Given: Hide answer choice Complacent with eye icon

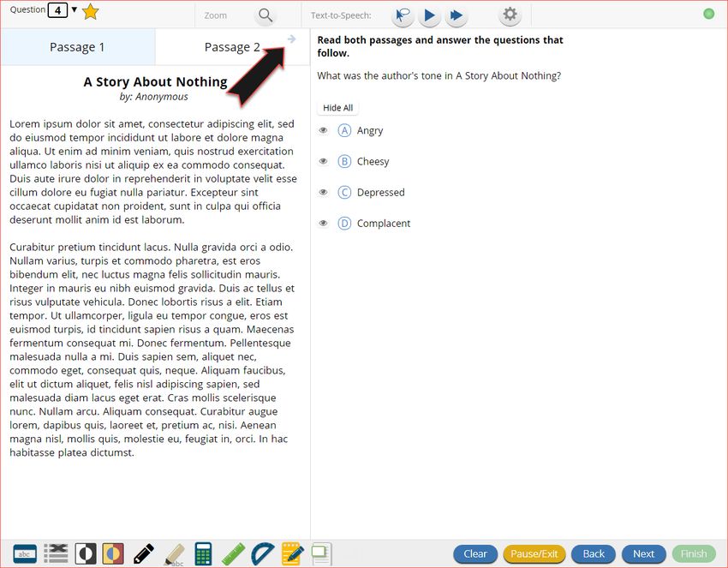Looking at the screenshot, I should pos(323,224).
